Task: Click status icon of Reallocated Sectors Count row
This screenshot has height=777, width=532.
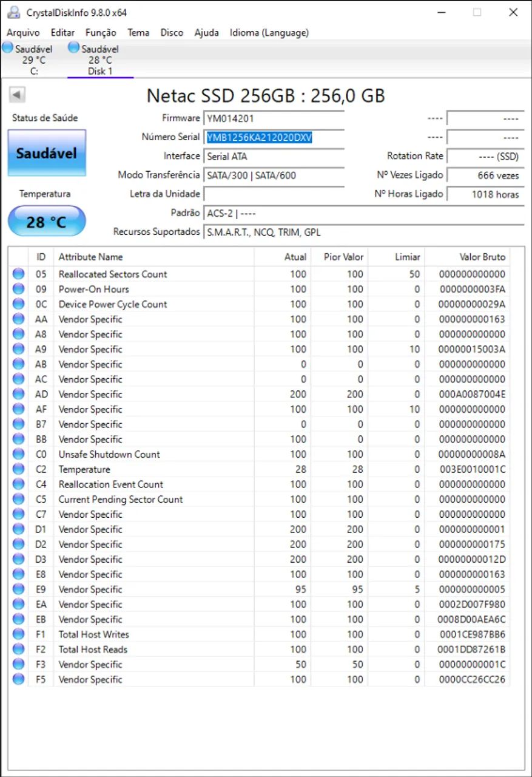Action: [19, 274]
